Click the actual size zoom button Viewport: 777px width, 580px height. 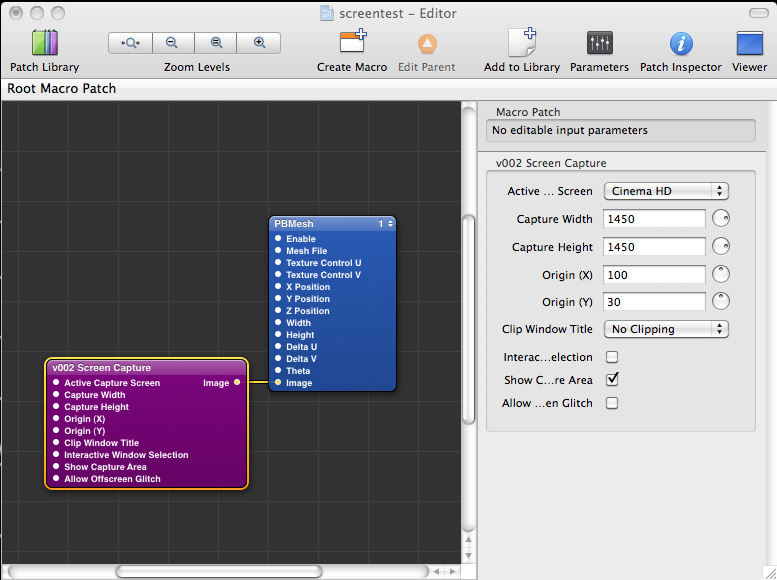click(x=216, y=43)
